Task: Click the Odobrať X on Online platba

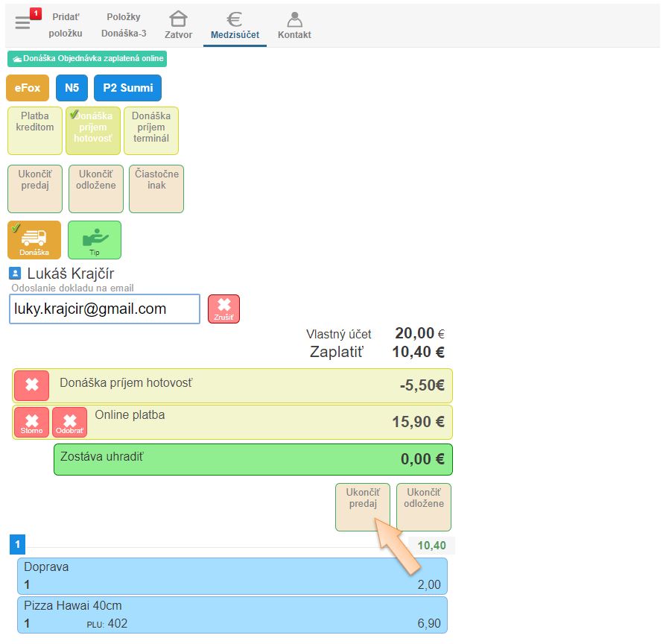Action: (69, 422)
